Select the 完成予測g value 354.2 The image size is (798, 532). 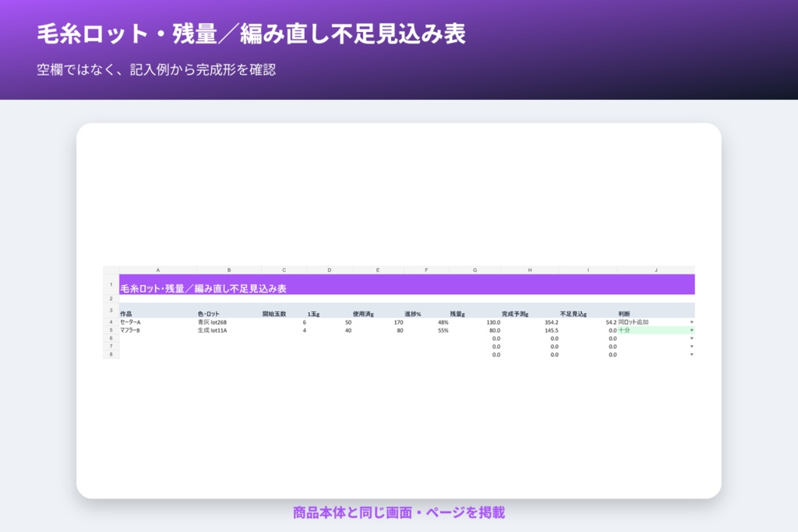point(530,322)
